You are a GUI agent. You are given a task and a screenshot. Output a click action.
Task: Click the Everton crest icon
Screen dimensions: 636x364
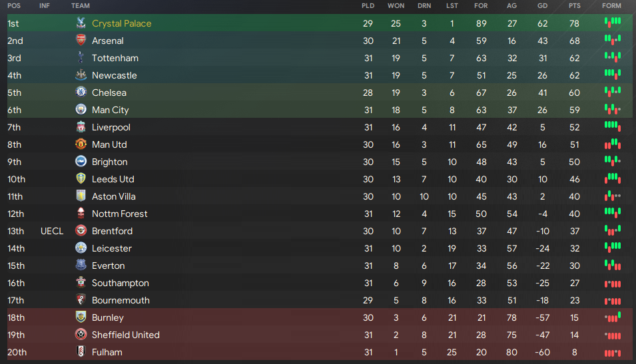pos(81,266)
